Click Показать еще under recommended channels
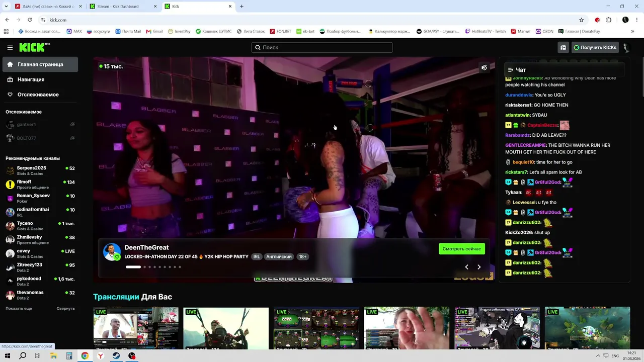This screenshot has width=644, height=362. (x=19, y=309)
